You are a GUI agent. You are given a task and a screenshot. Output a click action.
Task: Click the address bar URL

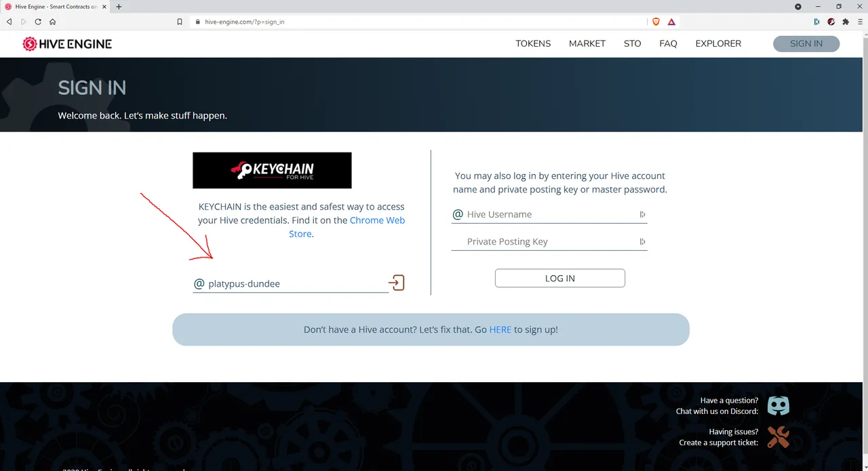point(245,22)
